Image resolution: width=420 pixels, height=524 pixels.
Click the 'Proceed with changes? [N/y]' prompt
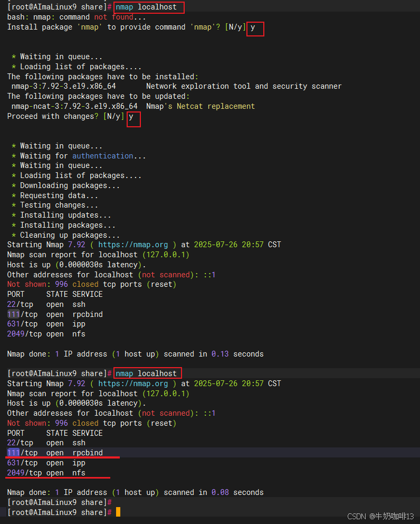click(66, 116)
